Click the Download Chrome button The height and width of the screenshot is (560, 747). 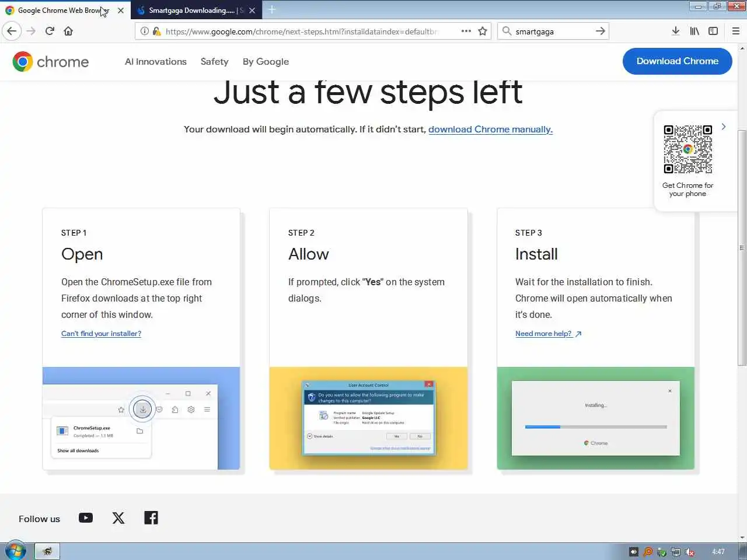tap(677, 61)
